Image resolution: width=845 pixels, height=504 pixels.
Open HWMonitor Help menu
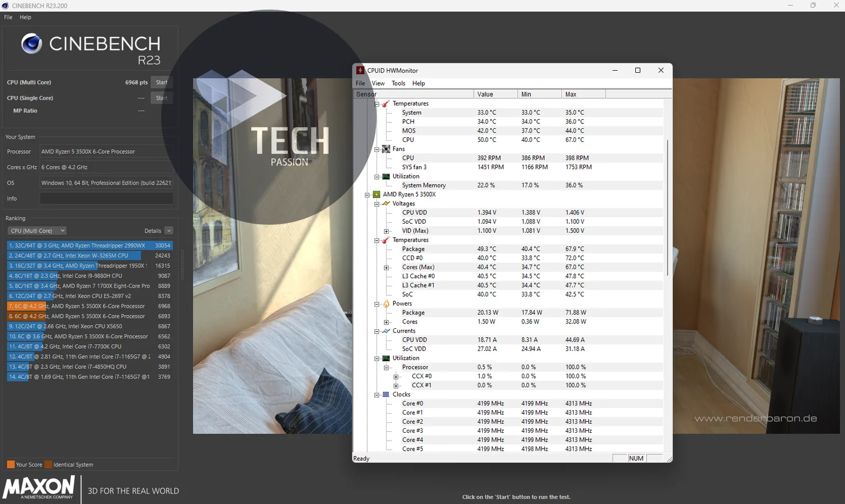pos(418,83)
